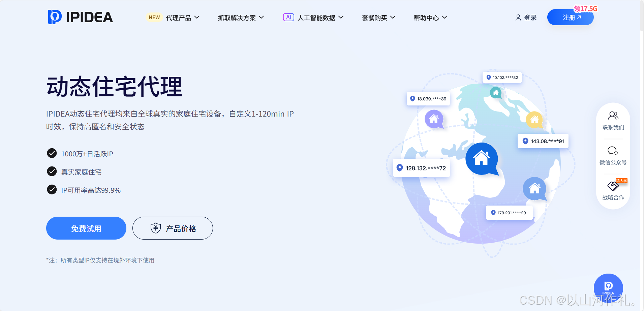Click the 真实家庭住宅 text
644x311 pixels.
pyautogui.click(x=81, y=172)
